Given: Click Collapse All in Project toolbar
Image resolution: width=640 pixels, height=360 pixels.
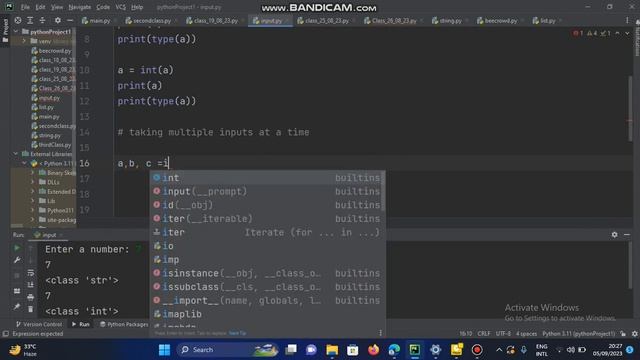Looking at the screenshot, I should 42,20.
